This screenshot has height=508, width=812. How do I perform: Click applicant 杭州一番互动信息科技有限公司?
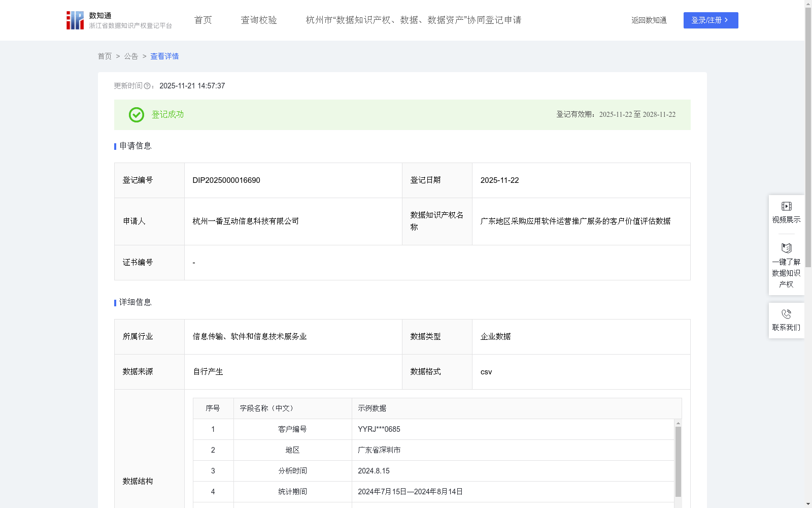(246, 221)
